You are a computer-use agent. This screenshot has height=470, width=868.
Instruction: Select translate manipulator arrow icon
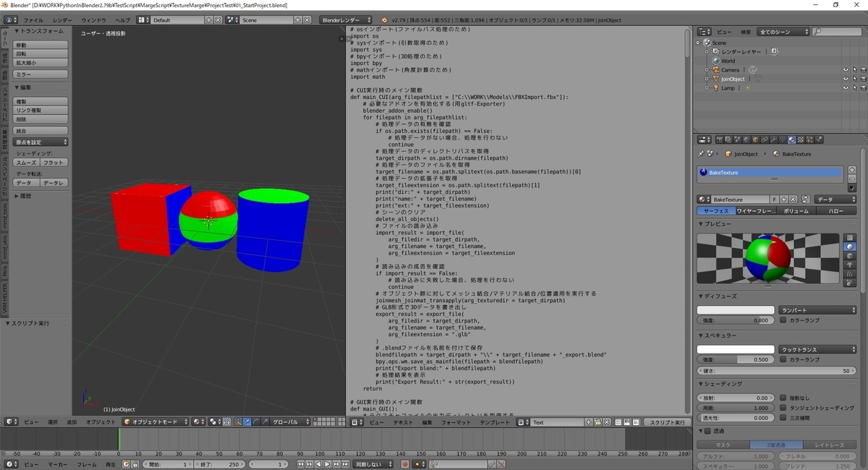point(247,422)
